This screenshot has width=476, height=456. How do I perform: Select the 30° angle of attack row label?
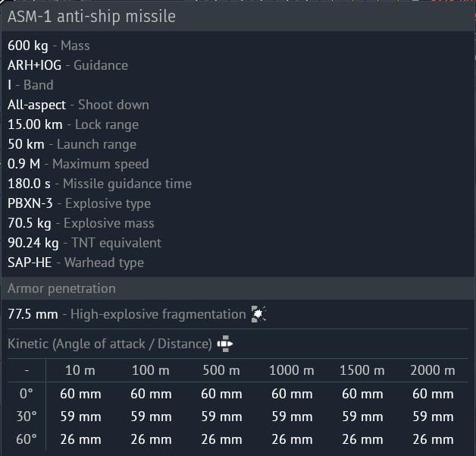(27, 417)
